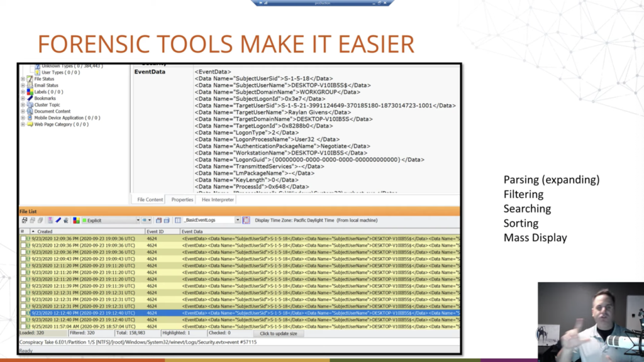Tick the checkbox for the 12:09:43 PM event

click(23, 259)
